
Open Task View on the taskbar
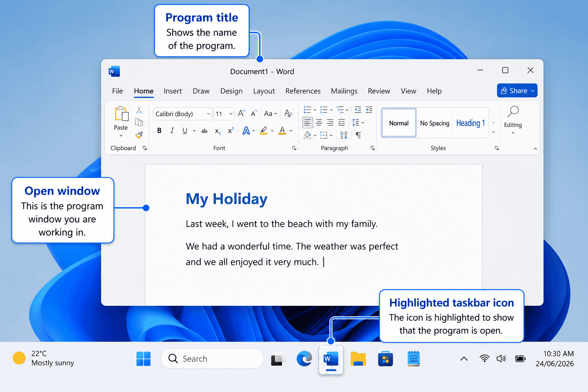coord(278,359)
